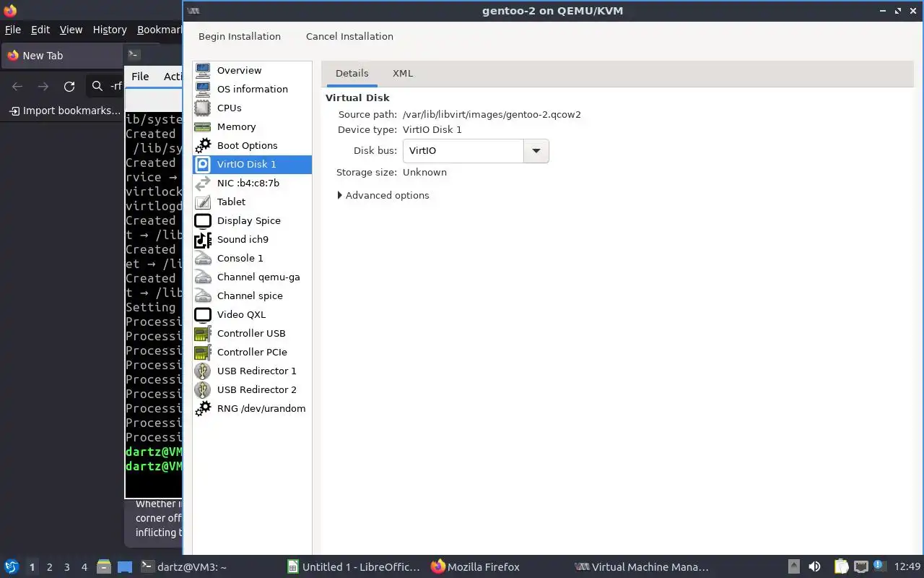
Task: Switch to Virtual Machine Manager taskbar button
Action: (x=641, y=567)
